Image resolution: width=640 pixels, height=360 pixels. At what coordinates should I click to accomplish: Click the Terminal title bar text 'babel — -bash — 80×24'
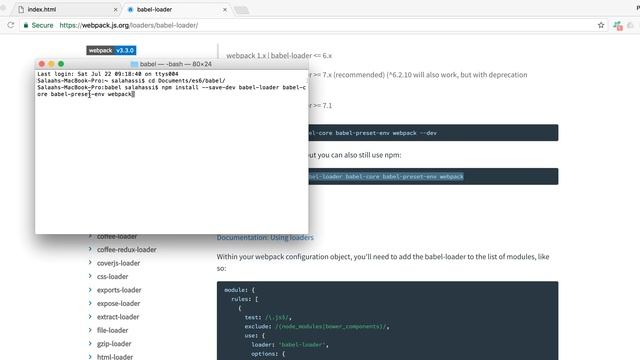click(176, 64)
